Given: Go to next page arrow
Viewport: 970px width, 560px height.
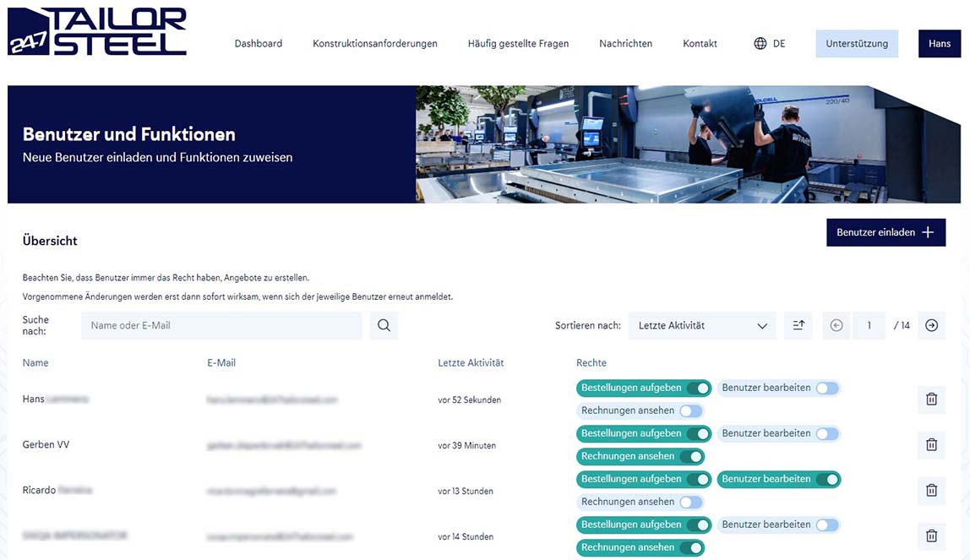Looking at the screenshot, I should point(931,325).
